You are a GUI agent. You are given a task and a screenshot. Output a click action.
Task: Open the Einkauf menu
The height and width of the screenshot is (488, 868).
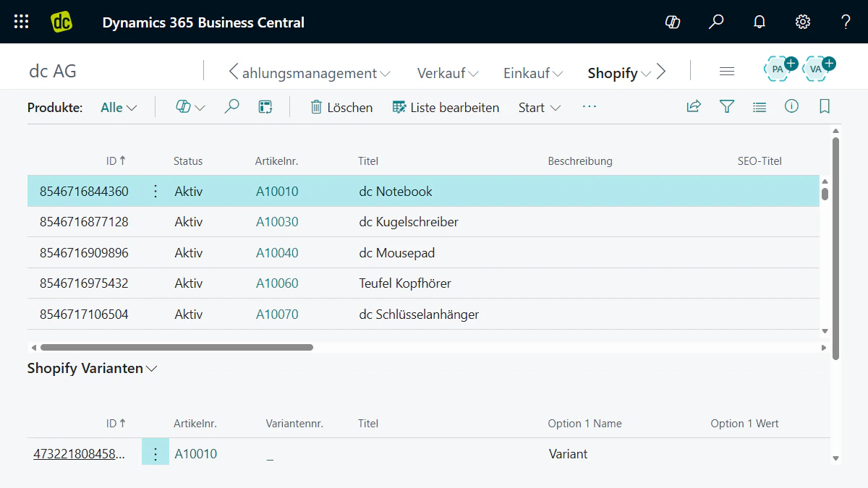[533, 73]
